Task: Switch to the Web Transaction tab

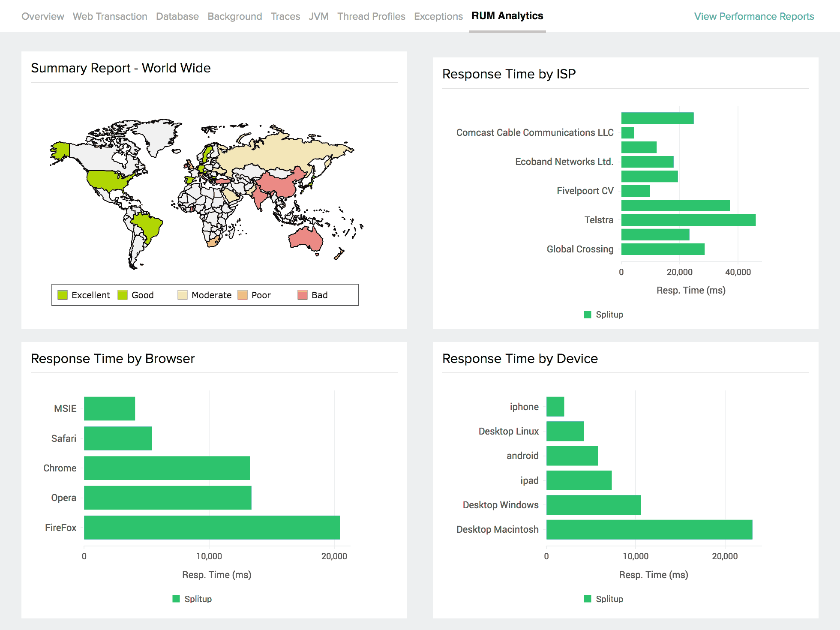Action: click(x=110, y=16)
